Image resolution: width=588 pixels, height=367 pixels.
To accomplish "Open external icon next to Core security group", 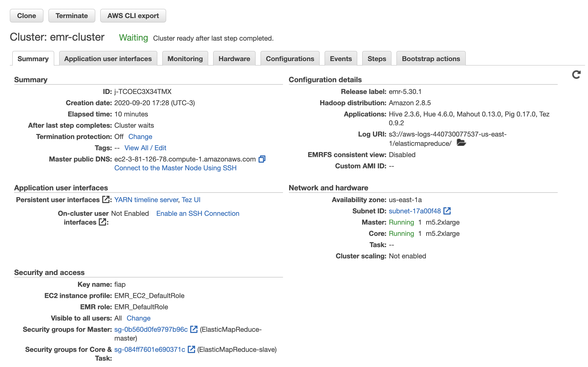I will point(191,349).
